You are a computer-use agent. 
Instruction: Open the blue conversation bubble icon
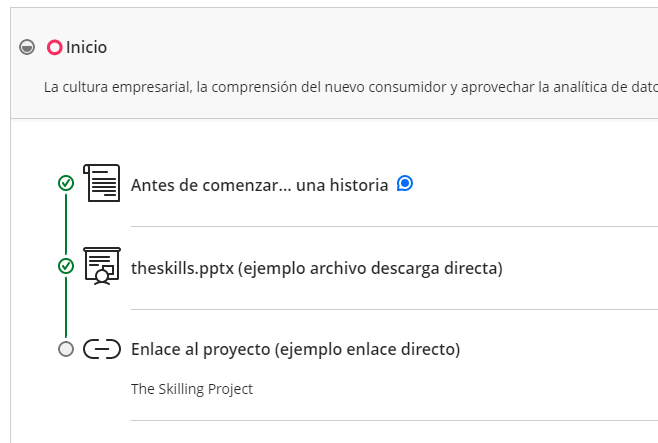pos(405,183)
